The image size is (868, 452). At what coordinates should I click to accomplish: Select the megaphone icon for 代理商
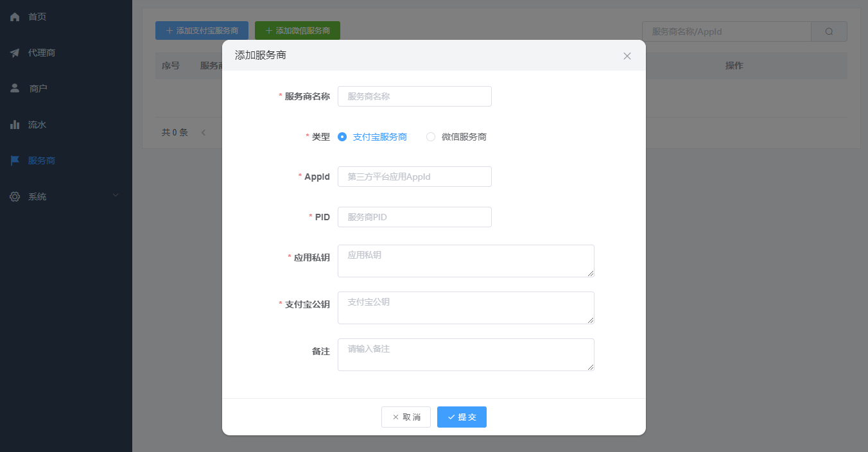click(15, 53)
